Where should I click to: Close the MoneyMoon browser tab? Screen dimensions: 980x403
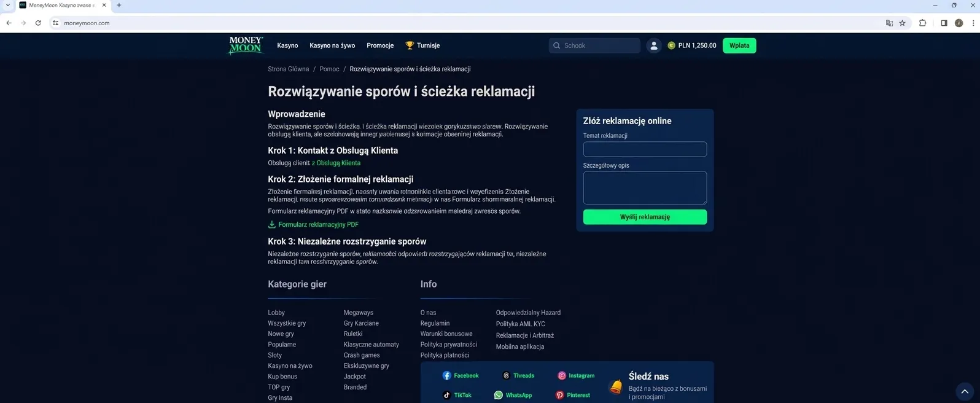click(104, 5)
